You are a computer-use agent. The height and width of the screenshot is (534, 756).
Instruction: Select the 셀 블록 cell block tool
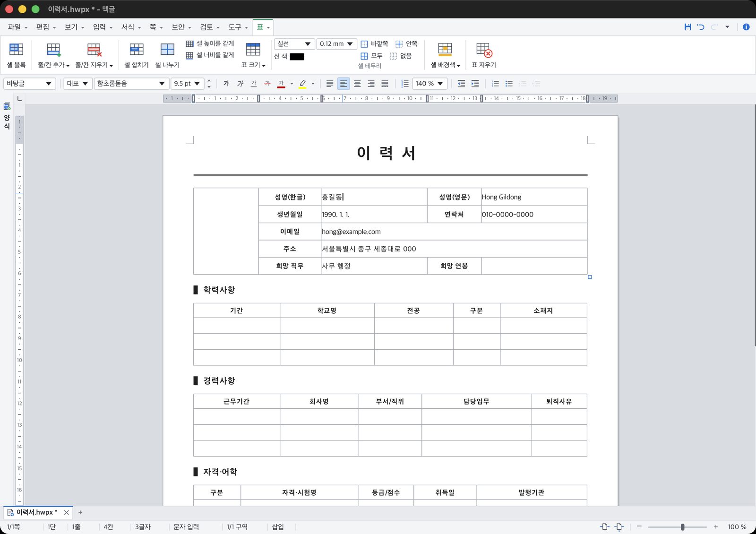16,55
